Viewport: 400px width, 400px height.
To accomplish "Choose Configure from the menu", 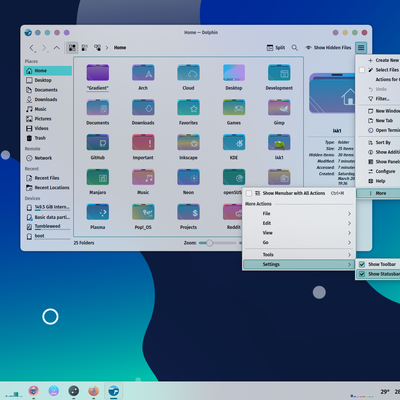I will 378,171.
